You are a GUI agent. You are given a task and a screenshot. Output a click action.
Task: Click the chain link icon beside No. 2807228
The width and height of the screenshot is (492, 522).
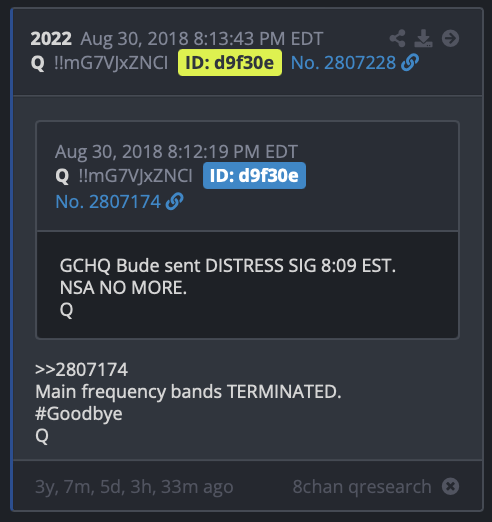pyautogui.click(x=410, y=62)
